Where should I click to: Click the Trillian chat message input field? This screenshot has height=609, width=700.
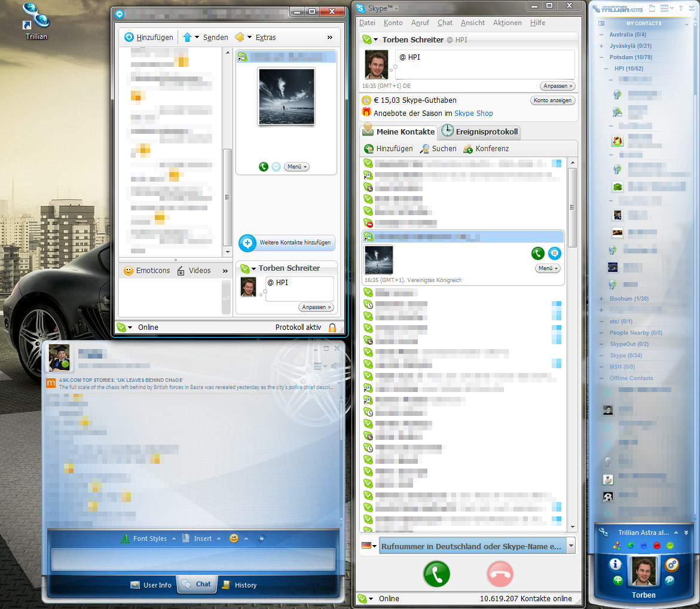(x=193, y=559)
